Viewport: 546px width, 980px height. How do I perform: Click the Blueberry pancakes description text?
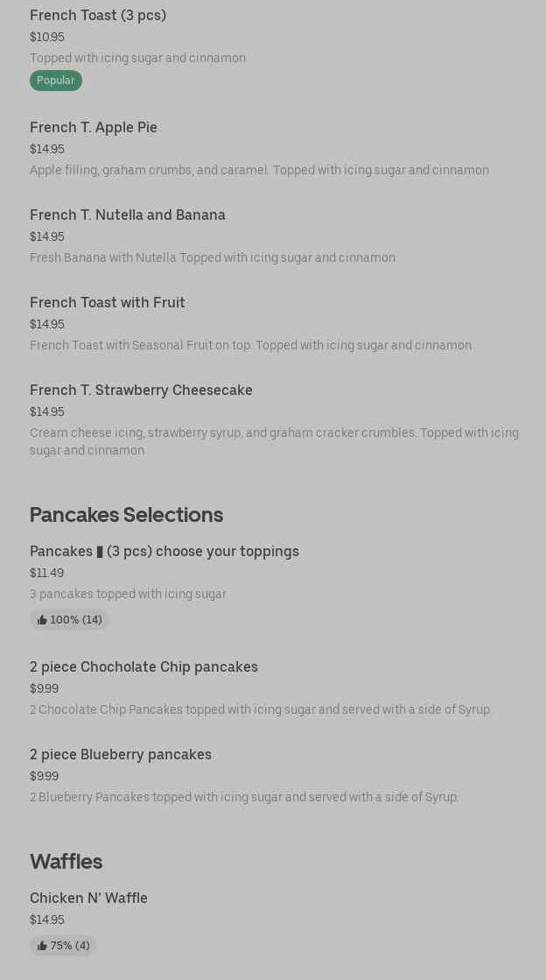tap(243, 797)
